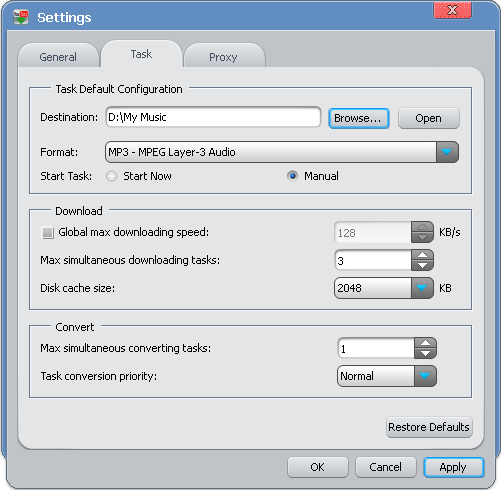The width and height of the screenshot is (501, 490).
Task: Click the Apply button
Action: click(x=453, y=467)
